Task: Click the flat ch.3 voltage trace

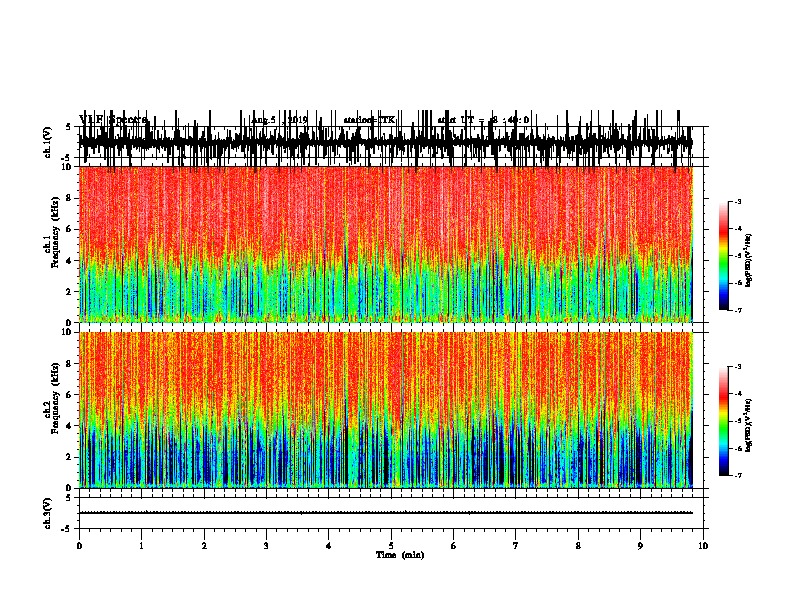Action: coord(386,513)
